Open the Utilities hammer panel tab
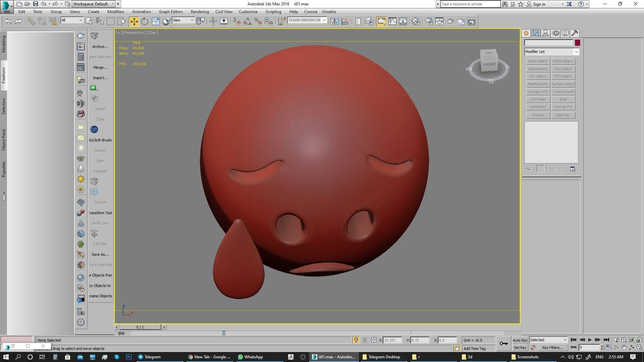This screenshot has width=644, height=362. click(x=575, y=33)
